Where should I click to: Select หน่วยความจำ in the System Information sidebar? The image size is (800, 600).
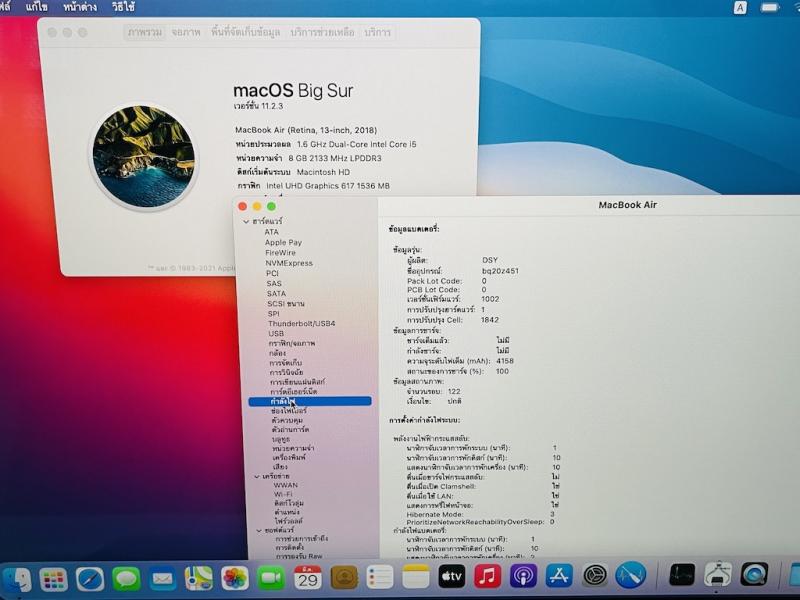pos(293,448)
